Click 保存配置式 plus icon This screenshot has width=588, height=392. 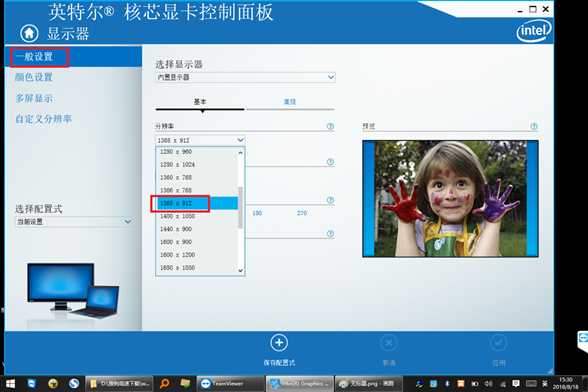point(279,342)
